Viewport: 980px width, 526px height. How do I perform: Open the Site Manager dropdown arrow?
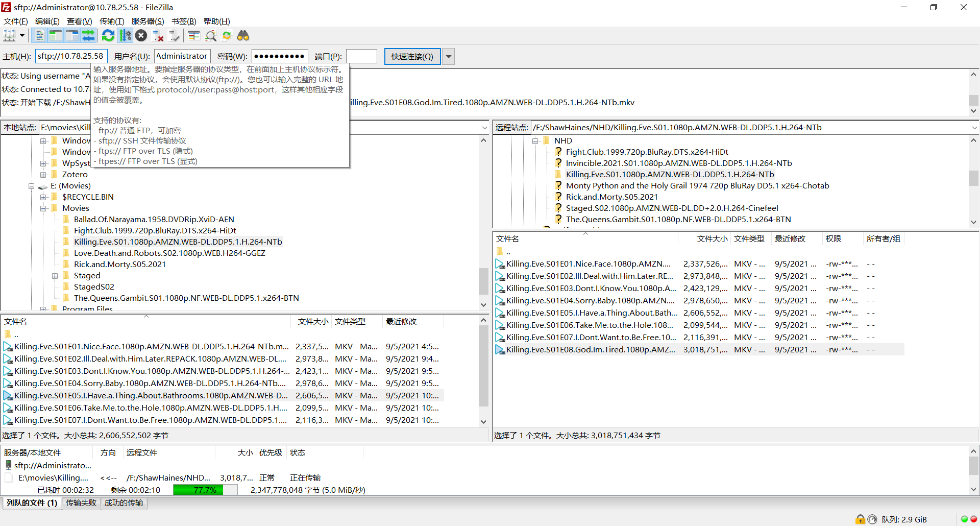click(22, 36)
